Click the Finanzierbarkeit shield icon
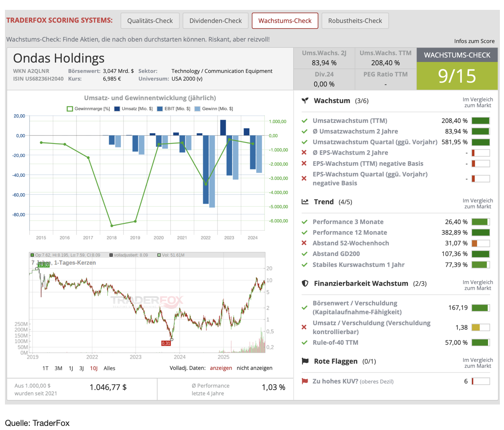504x430 pixels. (305, 283)
